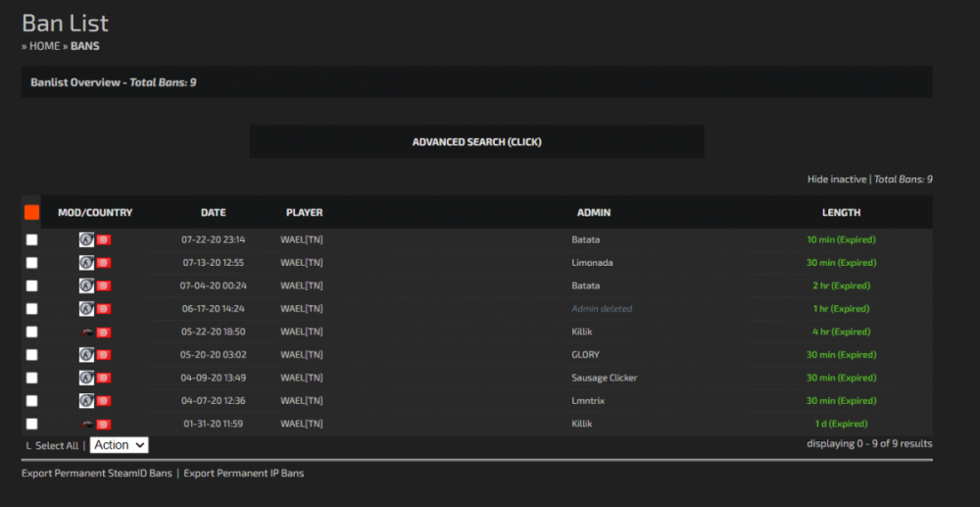Click the Half-Life mod icon in the 07-22-20 row

coord(86,239)
